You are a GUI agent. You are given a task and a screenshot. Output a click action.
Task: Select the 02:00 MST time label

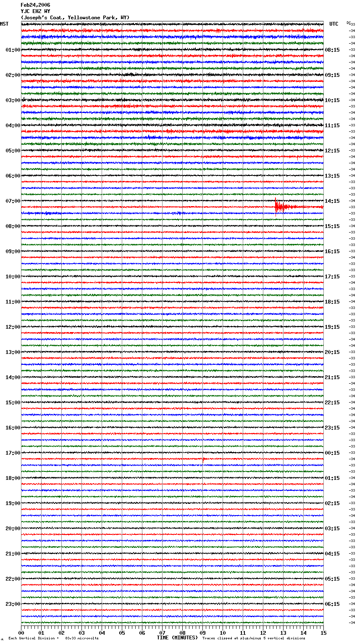point(13,75)
